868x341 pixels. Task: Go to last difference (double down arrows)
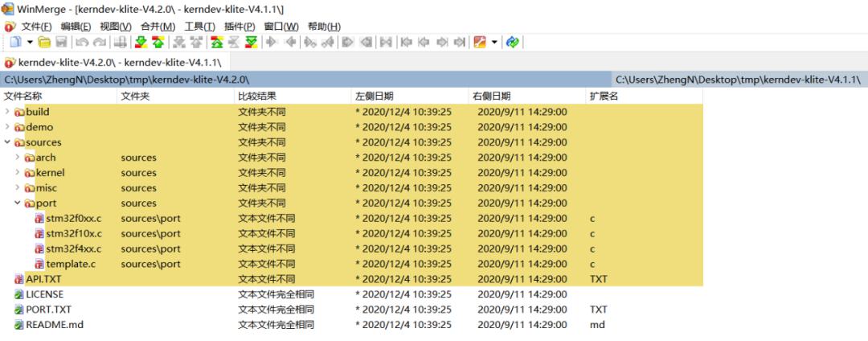click(252, 42)
